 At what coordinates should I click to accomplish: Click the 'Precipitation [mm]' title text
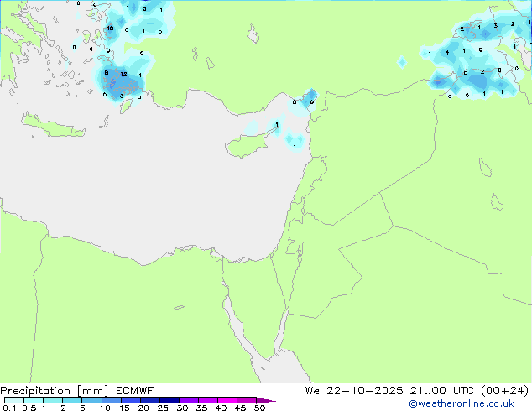55,391
